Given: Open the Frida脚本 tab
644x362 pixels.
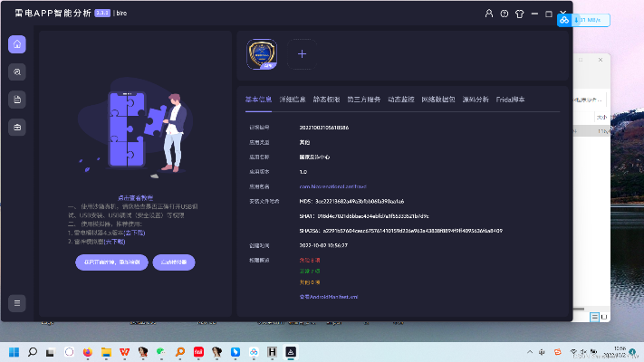Looking at the screenshot, I should click(509, 99).
